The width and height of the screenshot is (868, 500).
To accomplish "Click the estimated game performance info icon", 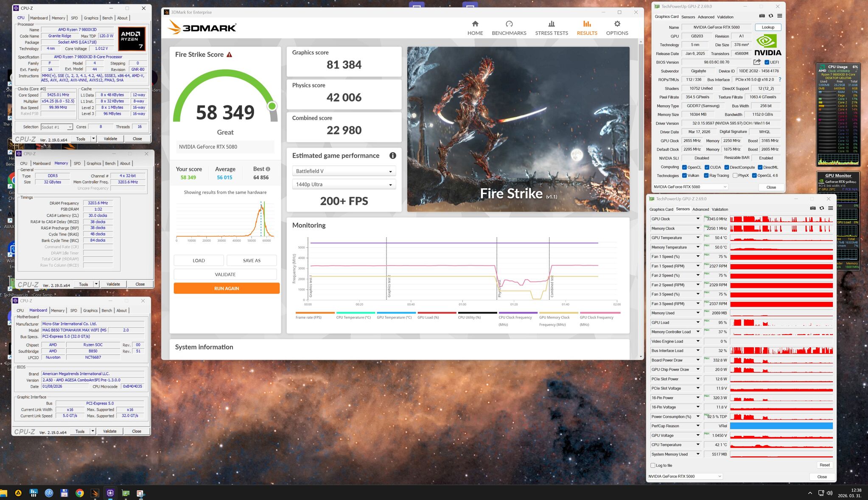I will click(393, 156).
